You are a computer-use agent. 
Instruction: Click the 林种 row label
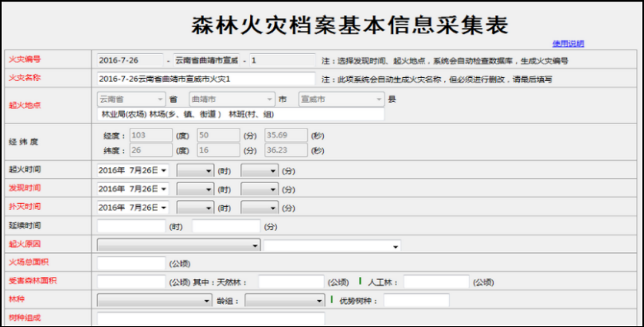(x=17, y=299)
